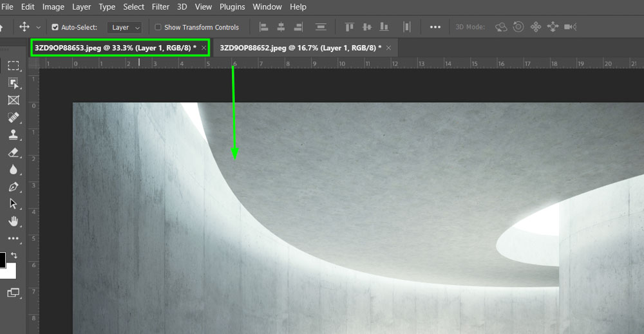Click the 3D roll mode icon
The image size is (644, 334).
[x=518, y=27]
